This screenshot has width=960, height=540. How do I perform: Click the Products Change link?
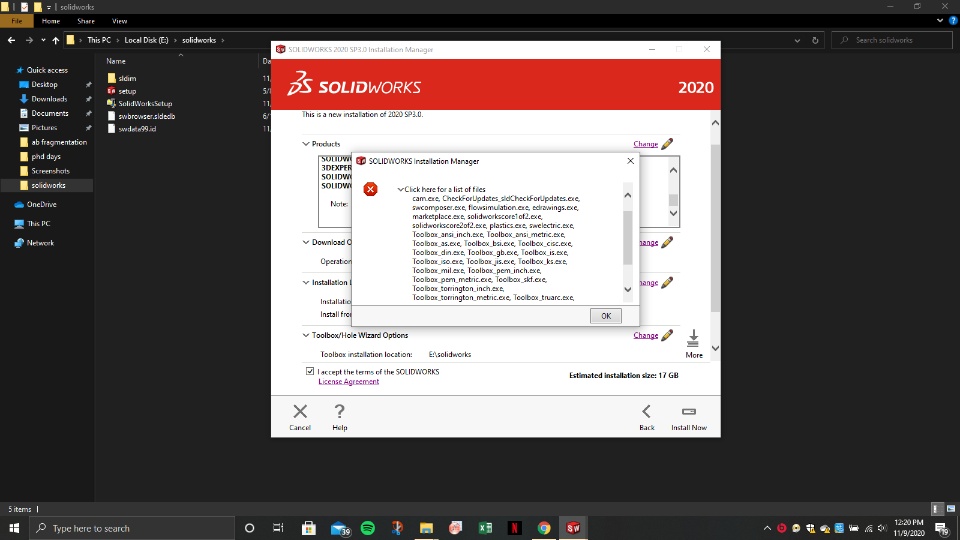[645, 144]
